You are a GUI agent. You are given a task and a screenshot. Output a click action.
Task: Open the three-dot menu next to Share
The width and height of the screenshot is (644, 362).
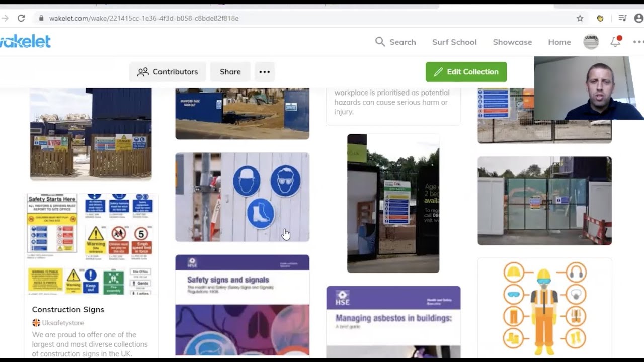coord(265,72)
